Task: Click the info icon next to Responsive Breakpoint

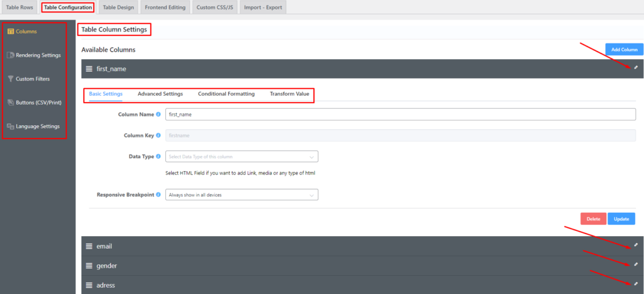Action: tap(158, 195)
